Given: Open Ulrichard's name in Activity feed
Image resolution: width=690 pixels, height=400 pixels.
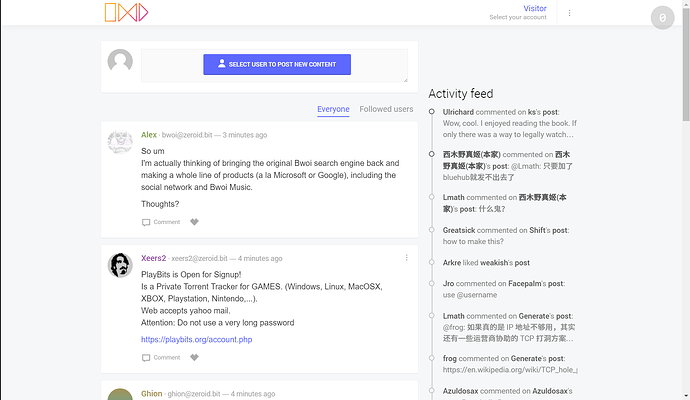Looking at the screenshot, I should [x=458, y=112].
